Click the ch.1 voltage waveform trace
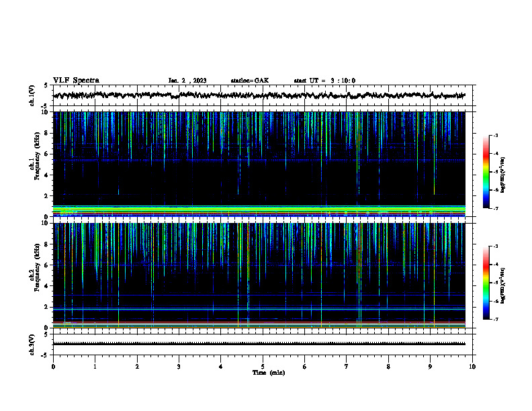 [x=259, y=95]
